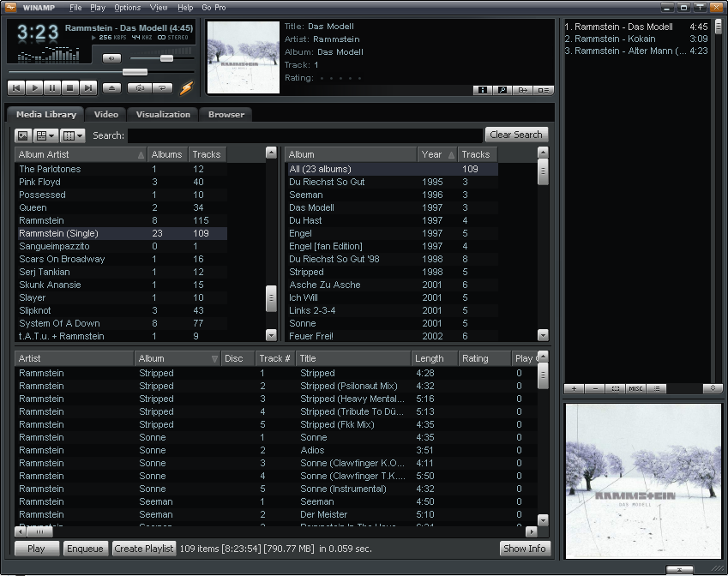Focus the media library Search field

[305, 135]
